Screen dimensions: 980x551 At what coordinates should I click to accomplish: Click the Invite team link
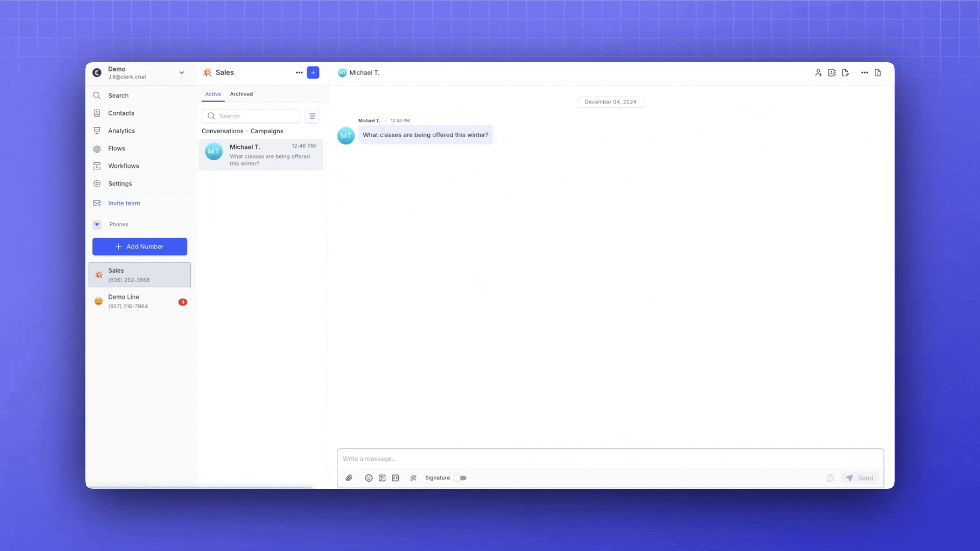(x=124, y=203)
